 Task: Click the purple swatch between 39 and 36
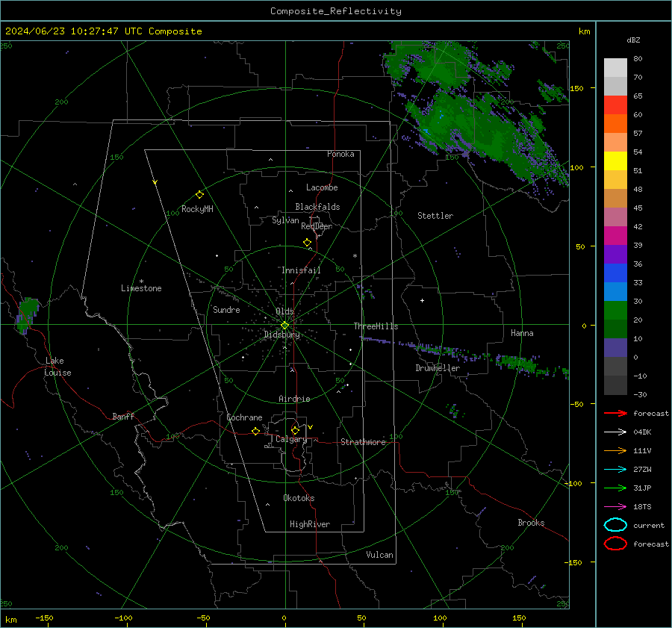pos(615,254)
